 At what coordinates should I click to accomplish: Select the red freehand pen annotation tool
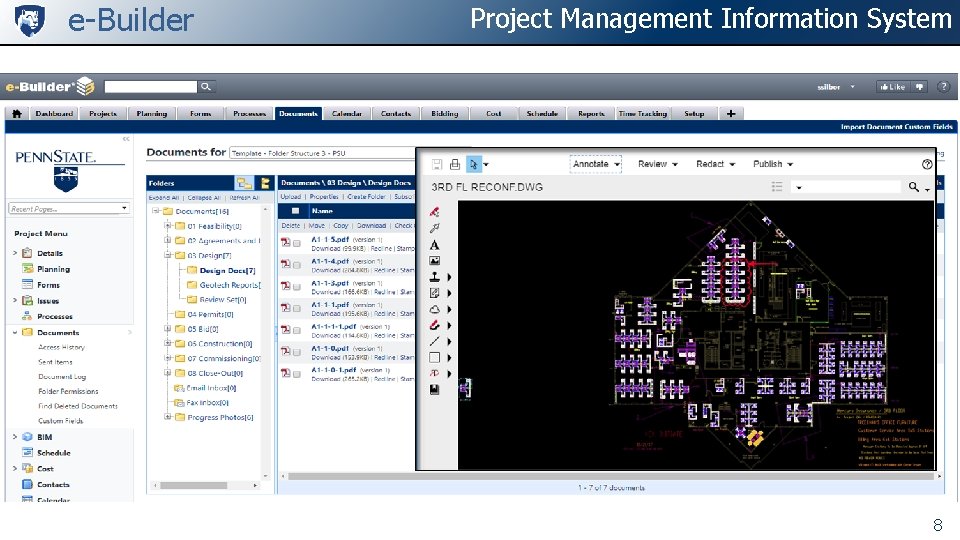(x=435, y=325)
